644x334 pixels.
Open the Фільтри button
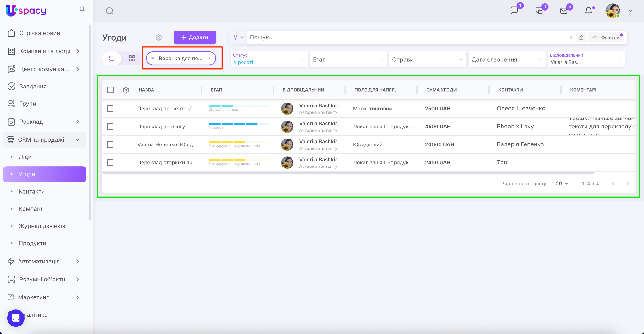tap(606, 37)
